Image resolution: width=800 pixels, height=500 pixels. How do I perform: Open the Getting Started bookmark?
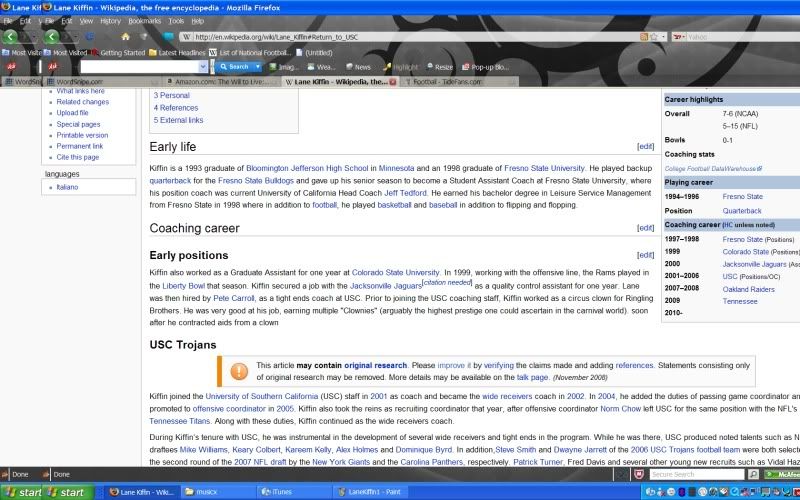tap(118, 53)
